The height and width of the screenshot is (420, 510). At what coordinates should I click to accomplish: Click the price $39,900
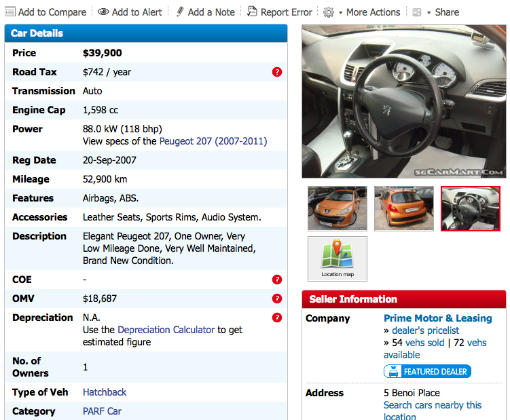(102, 53)
